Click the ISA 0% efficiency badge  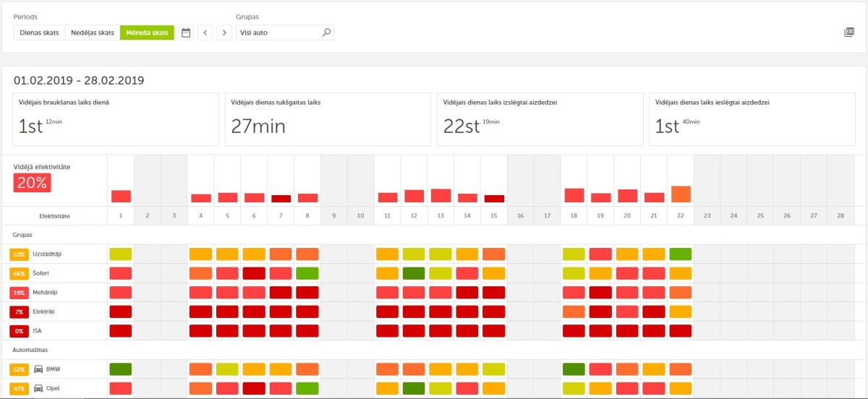point(20,331)
